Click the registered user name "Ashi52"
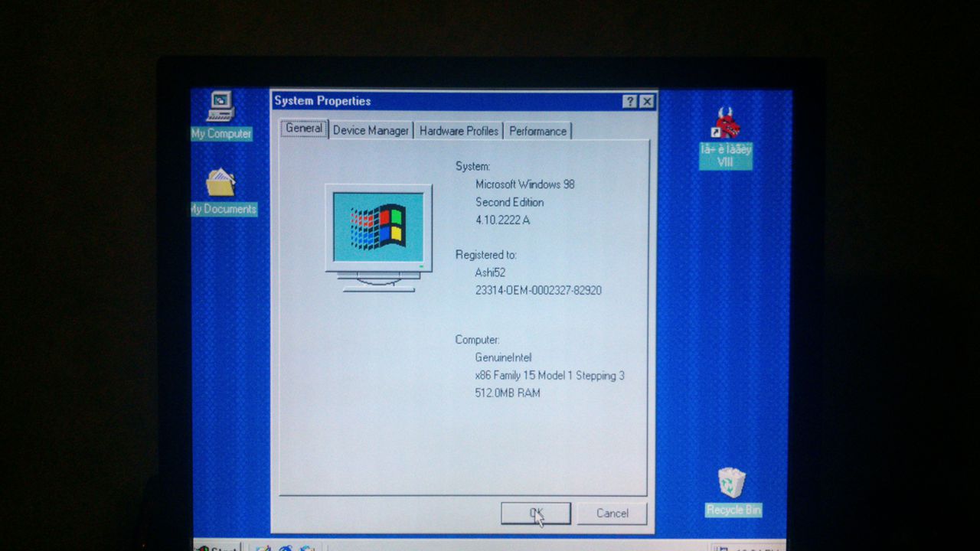This screenshot has height=551, width=980. click(x=490, y=272)
